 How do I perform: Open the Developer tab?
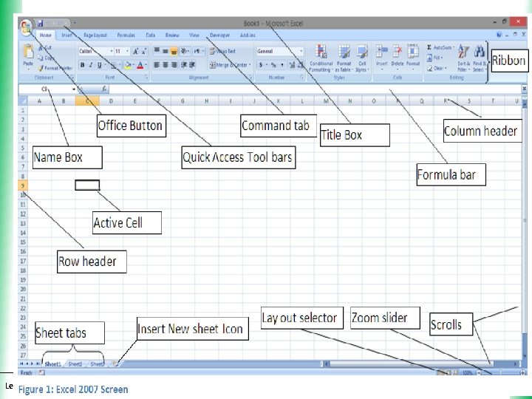(x=219, y=35)
